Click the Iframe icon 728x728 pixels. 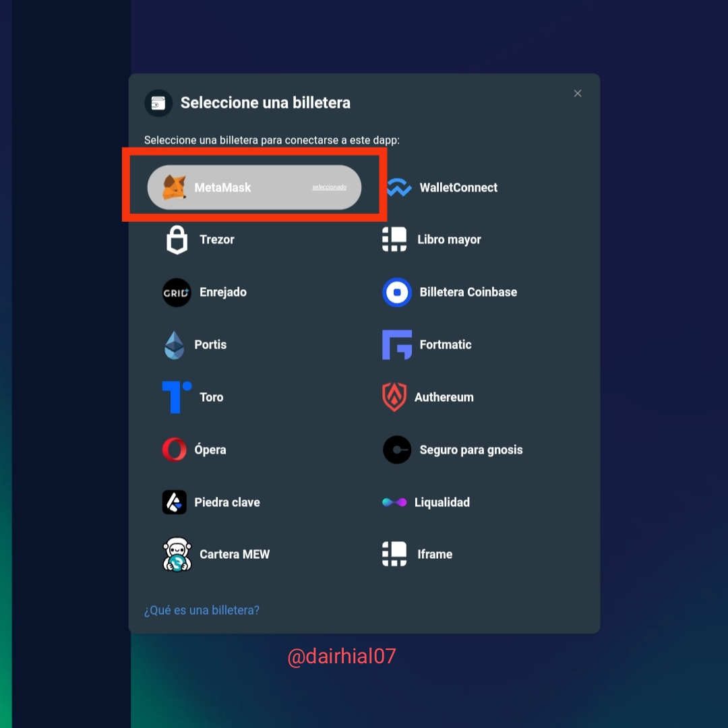tap(394, 554)
